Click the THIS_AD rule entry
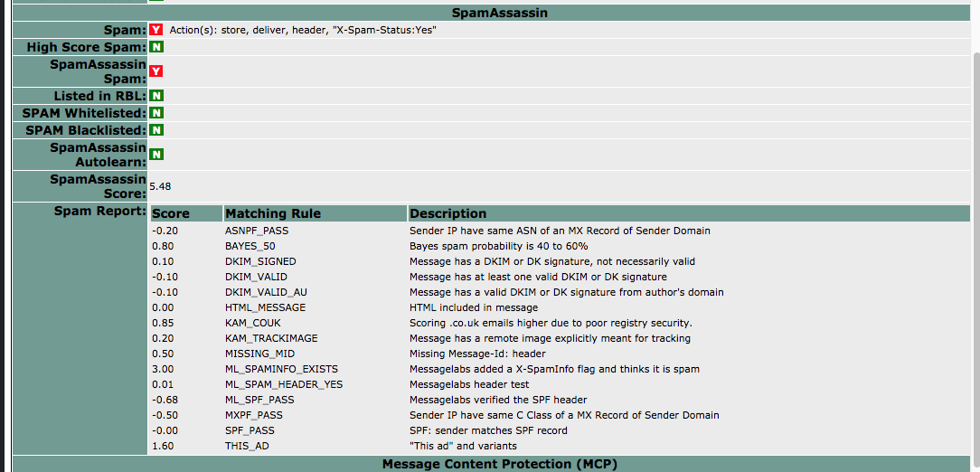Image resolution: width=980 pixels, height=472 pixels. click(x=247, y=446)
